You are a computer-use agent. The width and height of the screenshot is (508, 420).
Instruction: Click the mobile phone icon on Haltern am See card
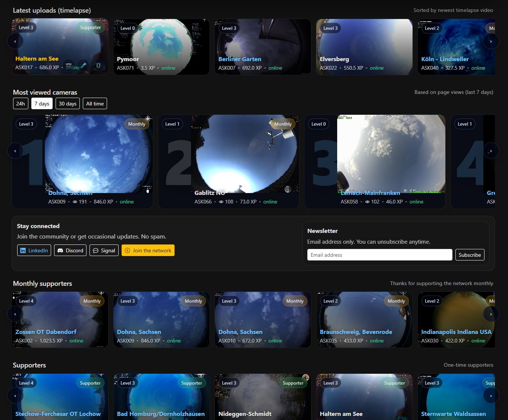coord(98,65)
